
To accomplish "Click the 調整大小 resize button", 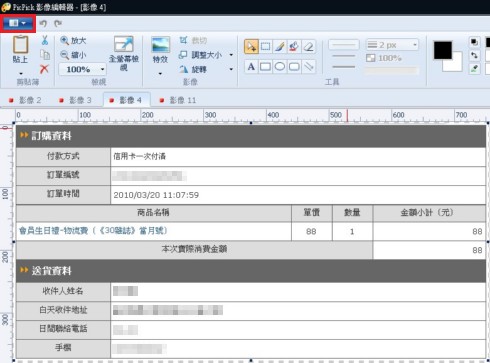I will 201,55.
